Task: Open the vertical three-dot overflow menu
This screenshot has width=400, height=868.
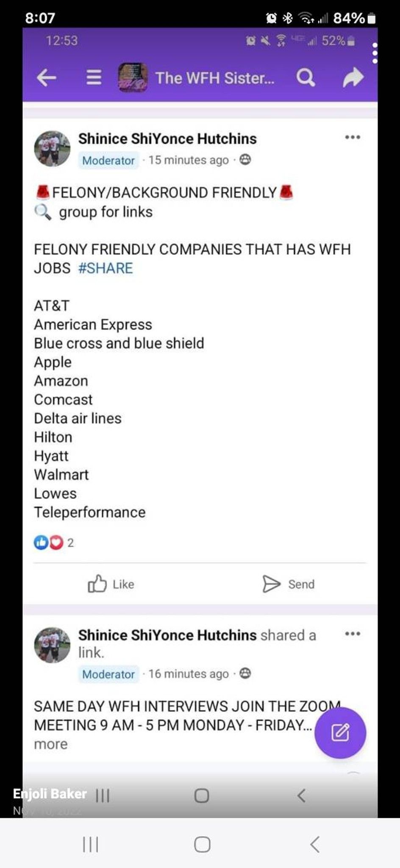Action: pyautogui.click(x=375, y=53)
